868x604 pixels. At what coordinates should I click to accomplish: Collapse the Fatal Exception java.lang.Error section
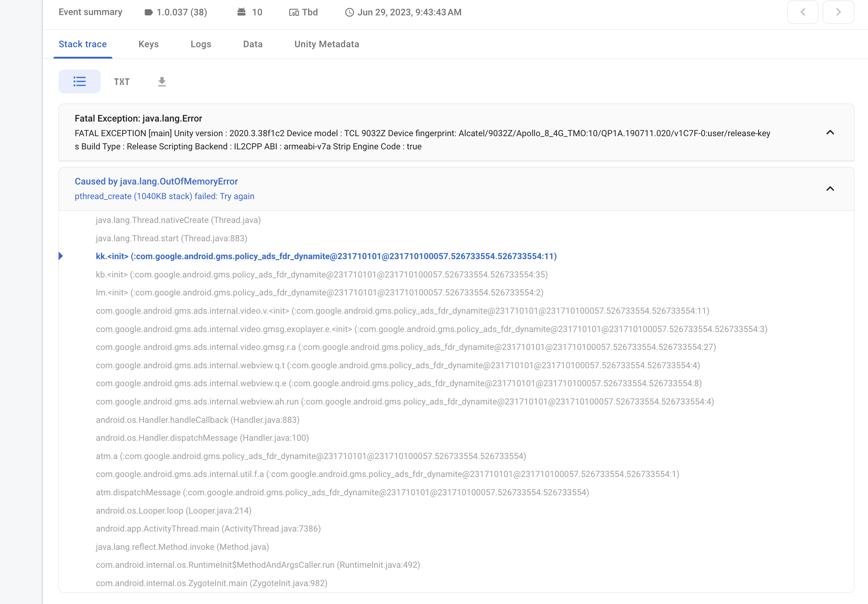point(830,133)
